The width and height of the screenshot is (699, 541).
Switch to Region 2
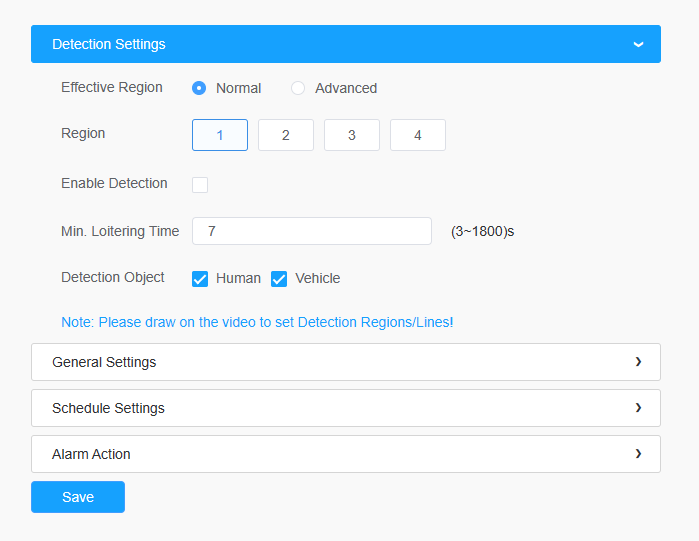click(286, 135)
